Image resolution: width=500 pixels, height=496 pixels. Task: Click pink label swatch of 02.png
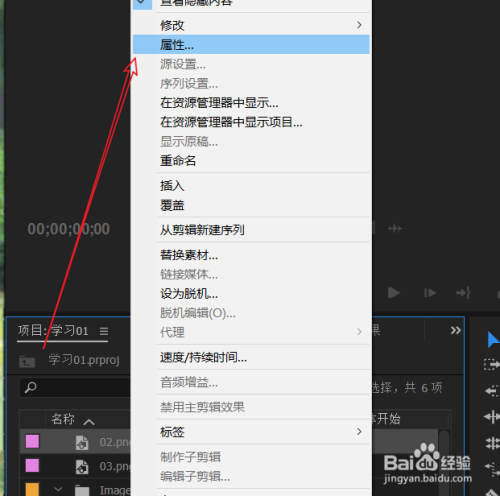click(32, 441)
